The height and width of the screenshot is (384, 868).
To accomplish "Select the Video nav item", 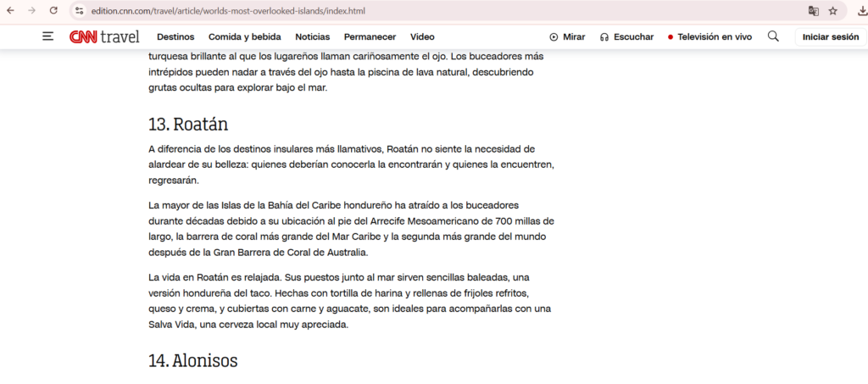I will (x=422, y=37).
